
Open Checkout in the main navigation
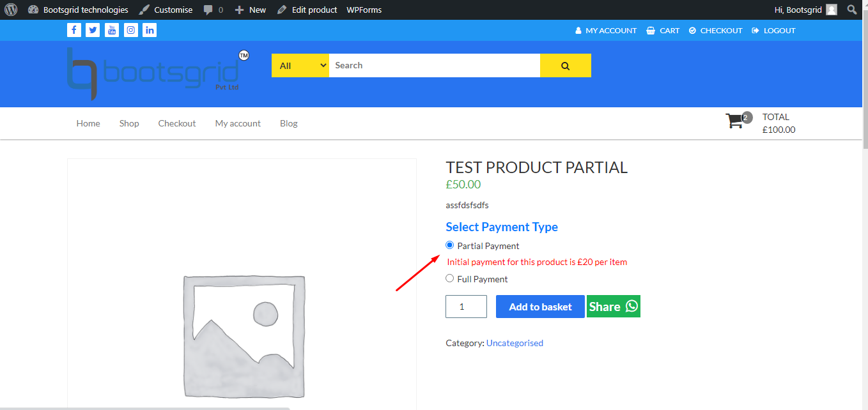[x=177, y=123]
